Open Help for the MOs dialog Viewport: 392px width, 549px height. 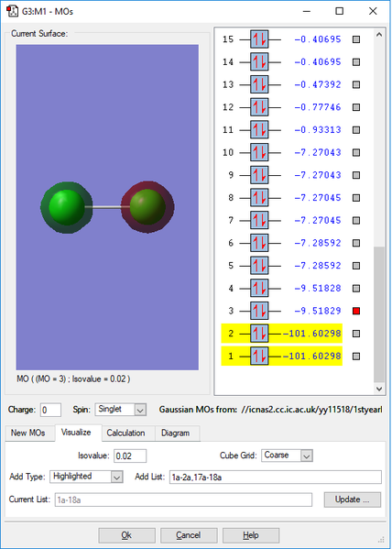click(x=251, y=535)
